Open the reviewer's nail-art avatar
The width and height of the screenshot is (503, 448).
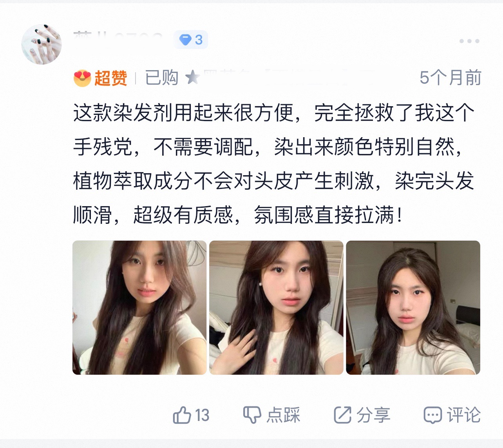42,44
